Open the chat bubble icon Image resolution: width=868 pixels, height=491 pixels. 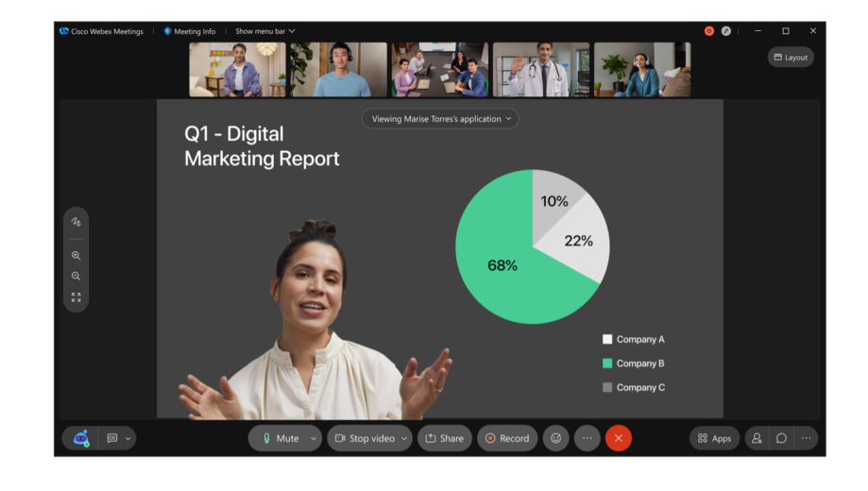pyautogui.click(x=781, y=438)
